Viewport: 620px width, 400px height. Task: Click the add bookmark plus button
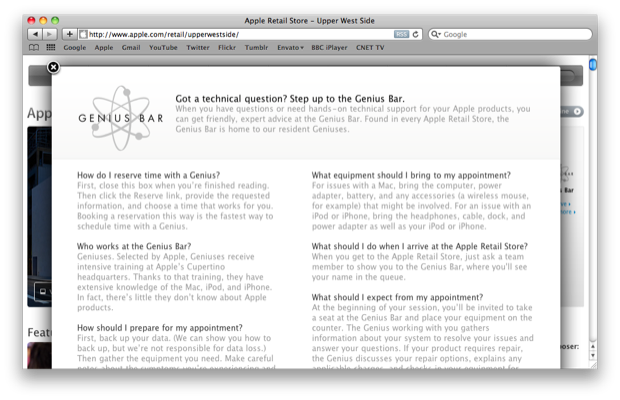click(x=70, y=34)
